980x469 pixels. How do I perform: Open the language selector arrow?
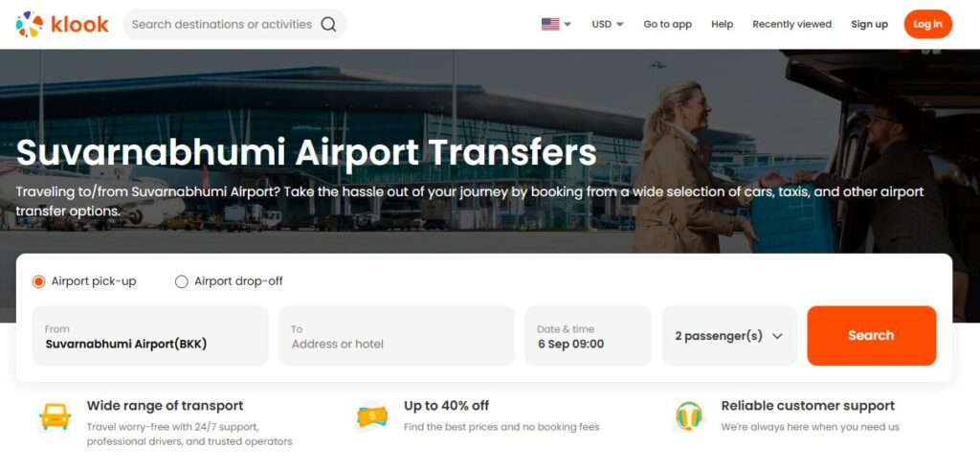pyautogui.click(x=568, y=24)
